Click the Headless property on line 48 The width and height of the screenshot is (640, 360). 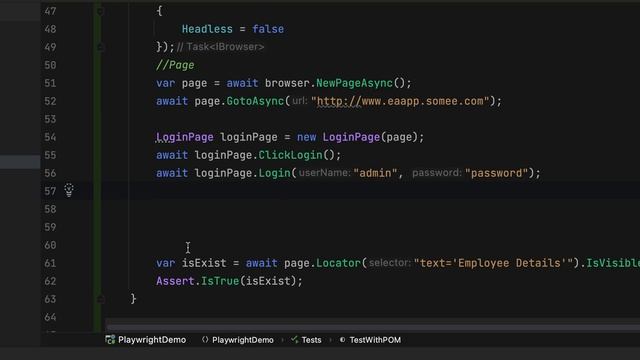[207, 29]
